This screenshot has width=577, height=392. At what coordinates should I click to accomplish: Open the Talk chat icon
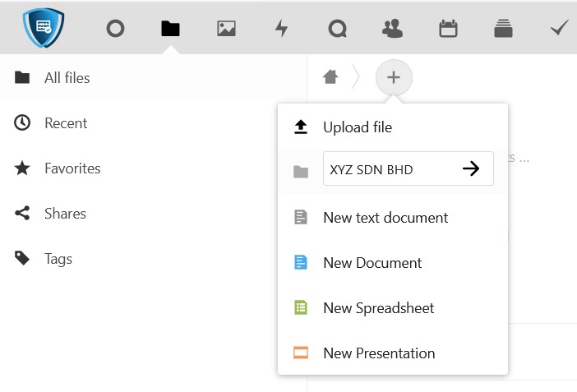click(337, 29)
